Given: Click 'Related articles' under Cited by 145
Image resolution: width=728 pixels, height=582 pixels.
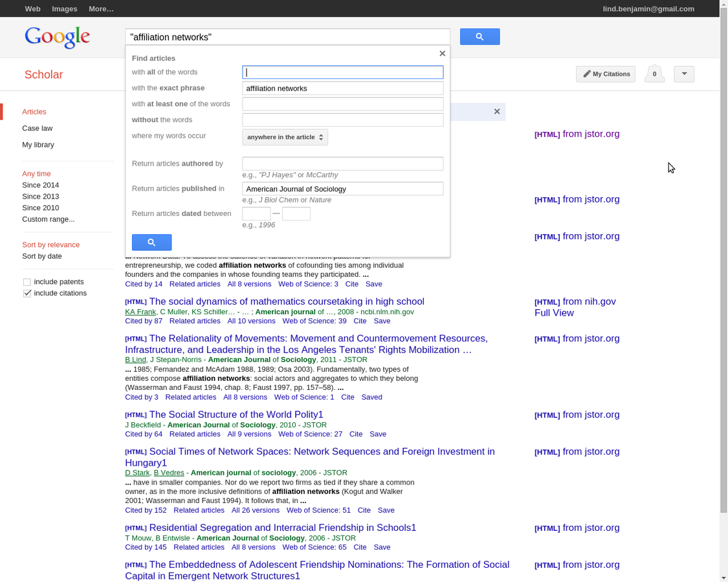Looking at the screenshot, I should 199,547.
